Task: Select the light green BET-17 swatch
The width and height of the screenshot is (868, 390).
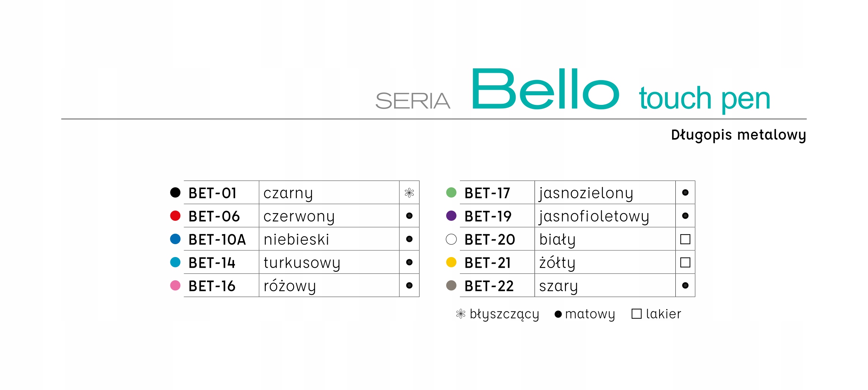Action: tap(451, 192)
